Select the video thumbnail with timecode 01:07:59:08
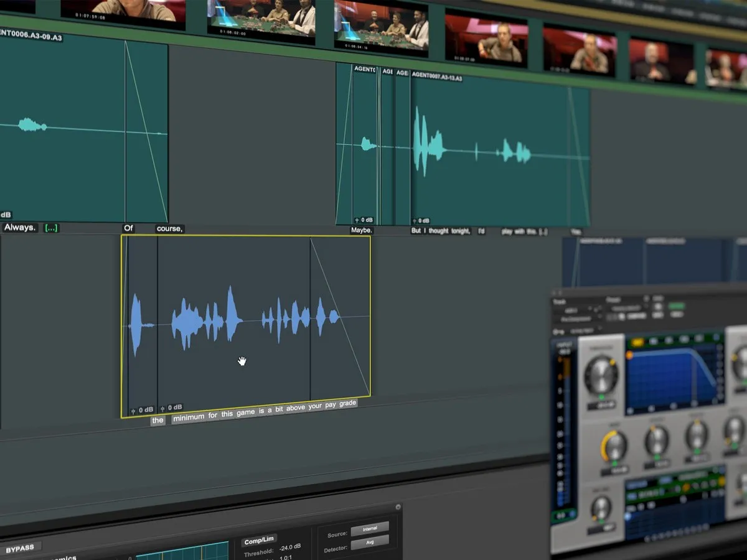This screenshot has height=560, width=747. (x=123, y=12)
